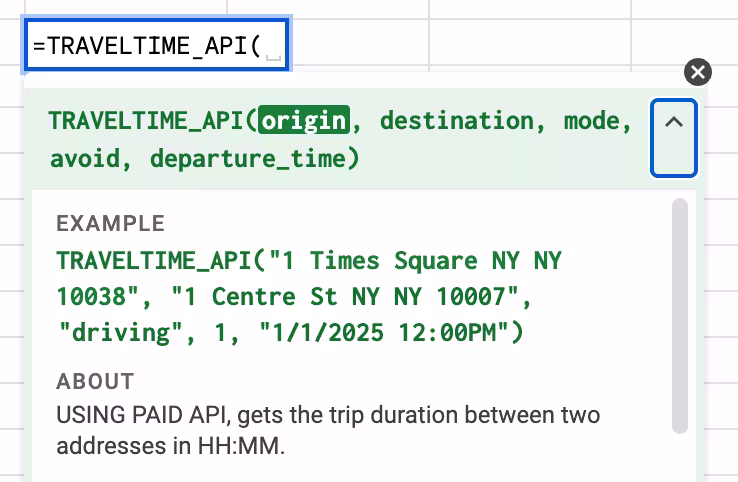Image resolution: width=738 pixels, height=482 pixels.
Task: Close the formula help popup
Action: tap(698, 72)
